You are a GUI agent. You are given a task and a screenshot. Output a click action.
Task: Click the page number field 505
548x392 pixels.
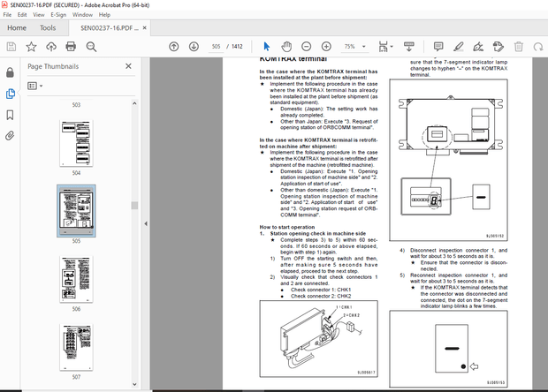(x=216, y=47)
